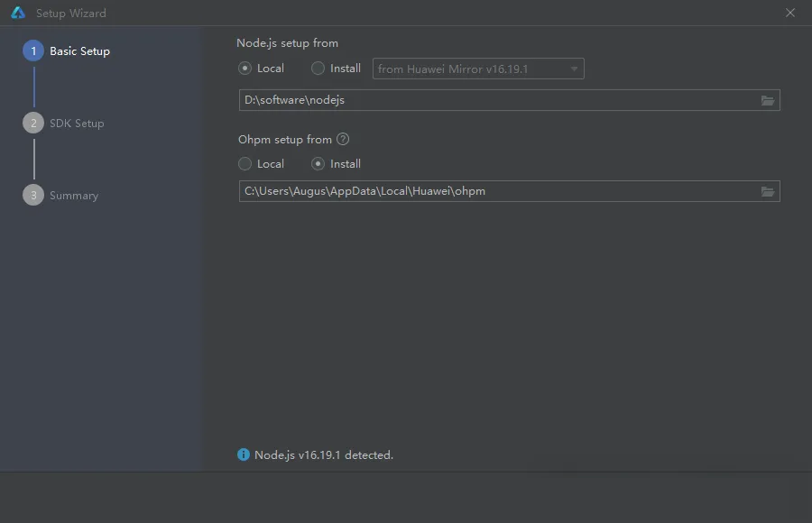Go to the SDK Setup step
Image resolution: width=812 pixels, height=523 pixels.
64,124
